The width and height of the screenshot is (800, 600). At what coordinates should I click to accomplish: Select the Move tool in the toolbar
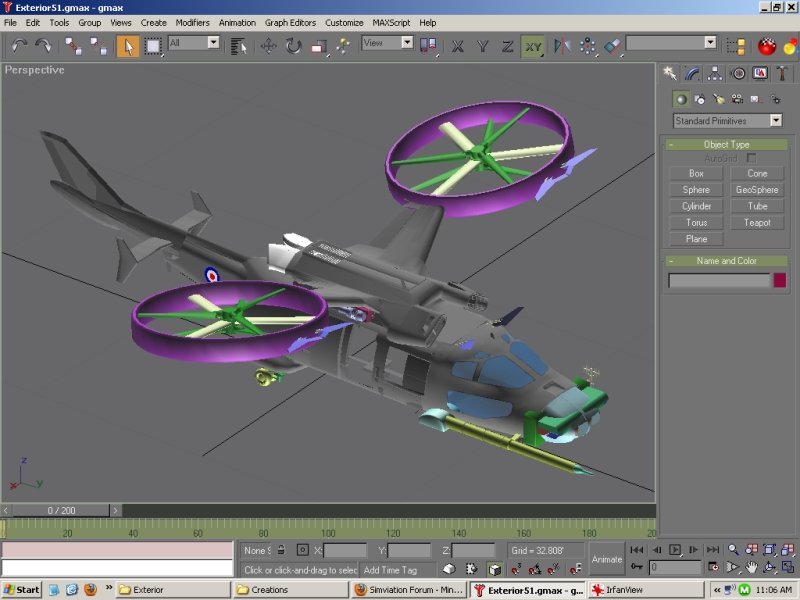coord(269,45)
